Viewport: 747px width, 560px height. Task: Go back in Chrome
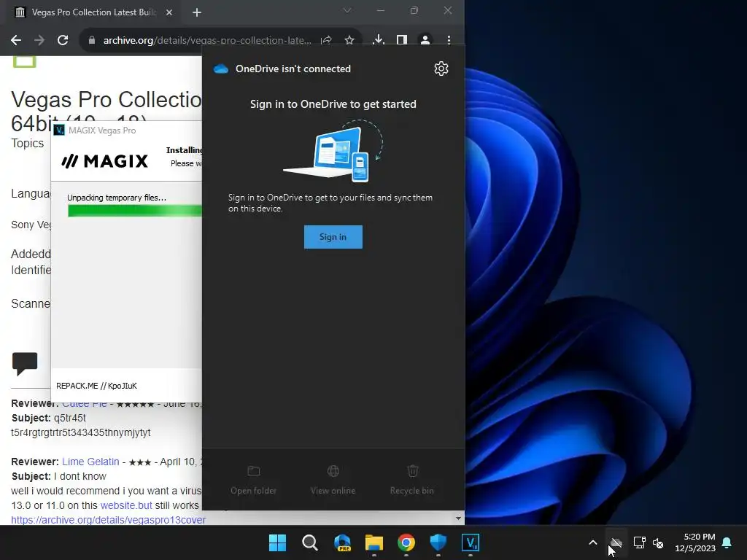[16, 41]
